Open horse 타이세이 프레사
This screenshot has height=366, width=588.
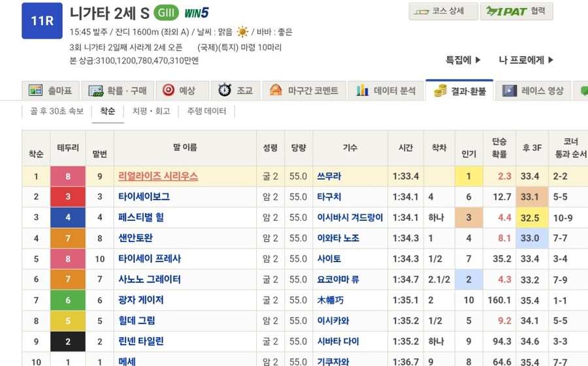(x=150, y=258)
